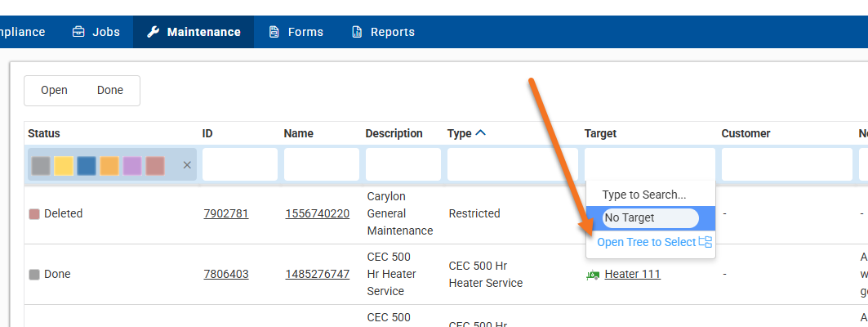Click the Jobs briefcase icon

tap(78, 32)
